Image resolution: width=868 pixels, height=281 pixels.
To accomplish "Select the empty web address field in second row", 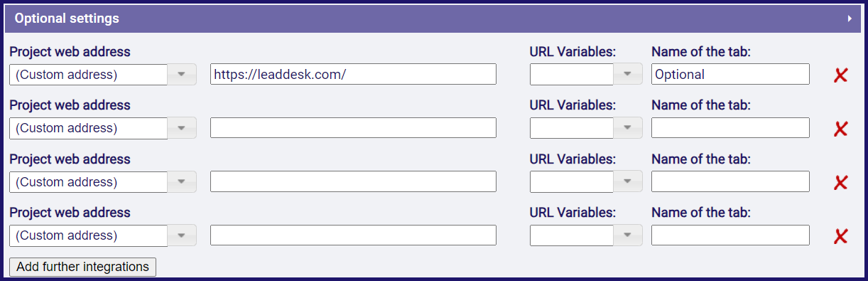I will [353, 128].
